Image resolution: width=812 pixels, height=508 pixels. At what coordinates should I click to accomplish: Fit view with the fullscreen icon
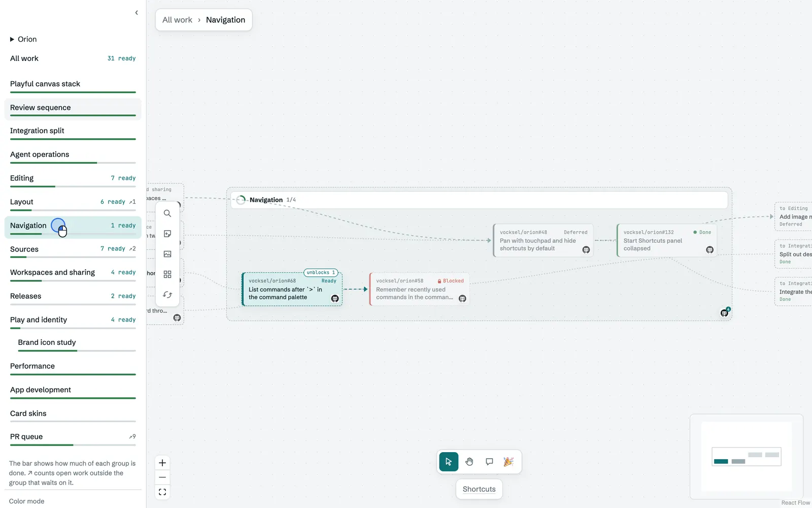point(162,492)
